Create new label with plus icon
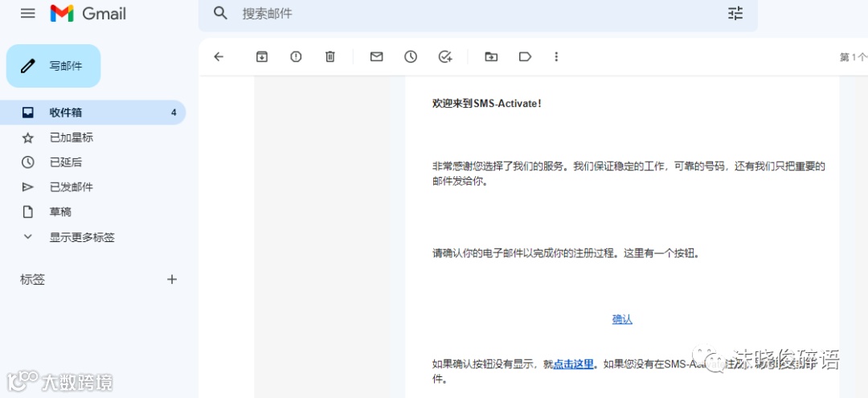Image resolution: width=868 pixels, height=398 pixels. point(172,279)
